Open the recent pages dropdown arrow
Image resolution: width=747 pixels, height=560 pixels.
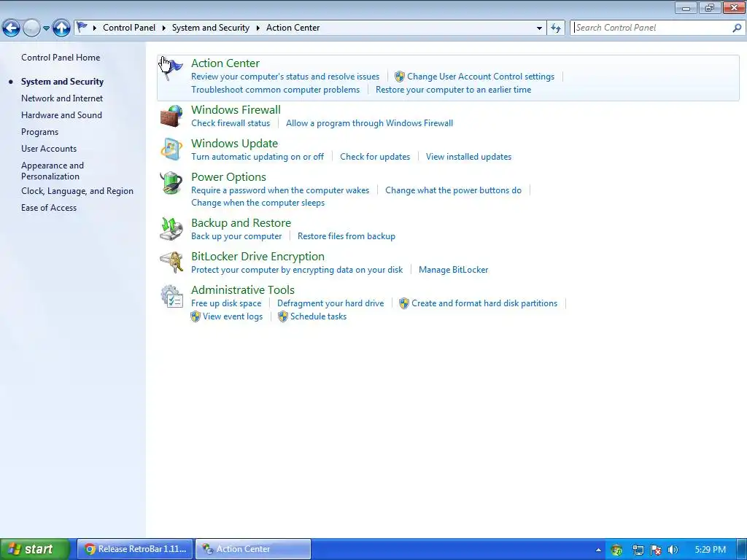click(x=46, y=28)
